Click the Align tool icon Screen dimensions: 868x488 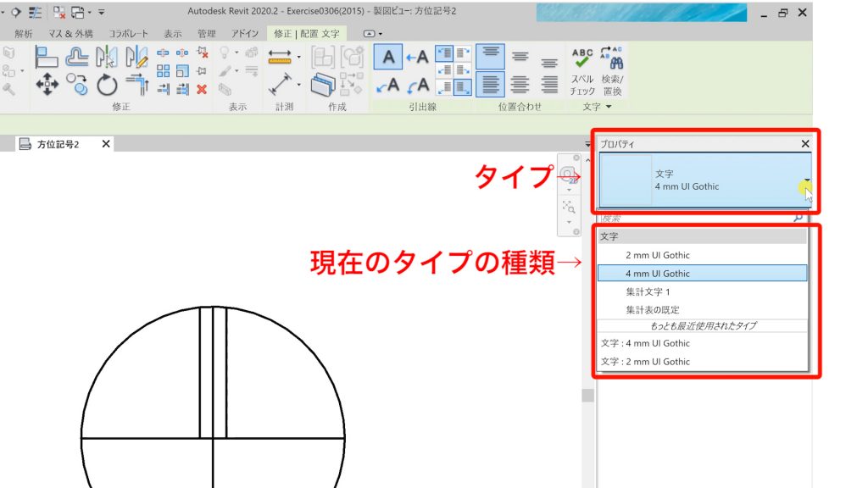pyautogui.click(x=47, y=57)
